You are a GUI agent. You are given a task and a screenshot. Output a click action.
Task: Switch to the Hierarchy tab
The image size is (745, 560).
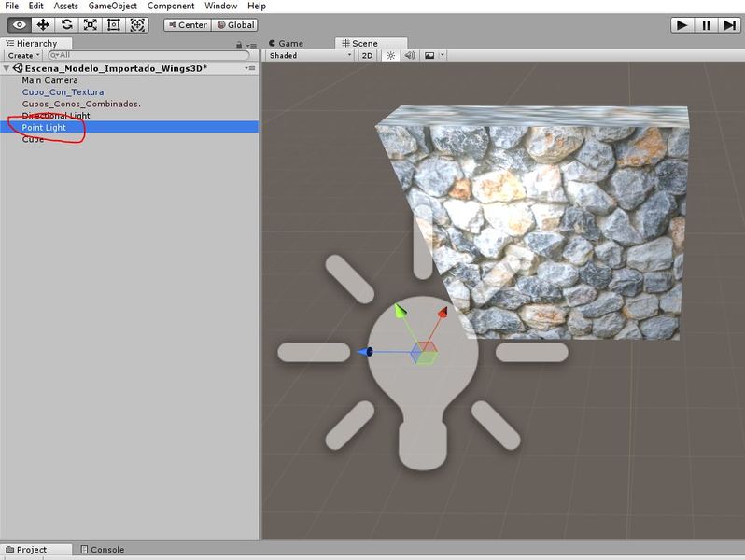(36, 43)
